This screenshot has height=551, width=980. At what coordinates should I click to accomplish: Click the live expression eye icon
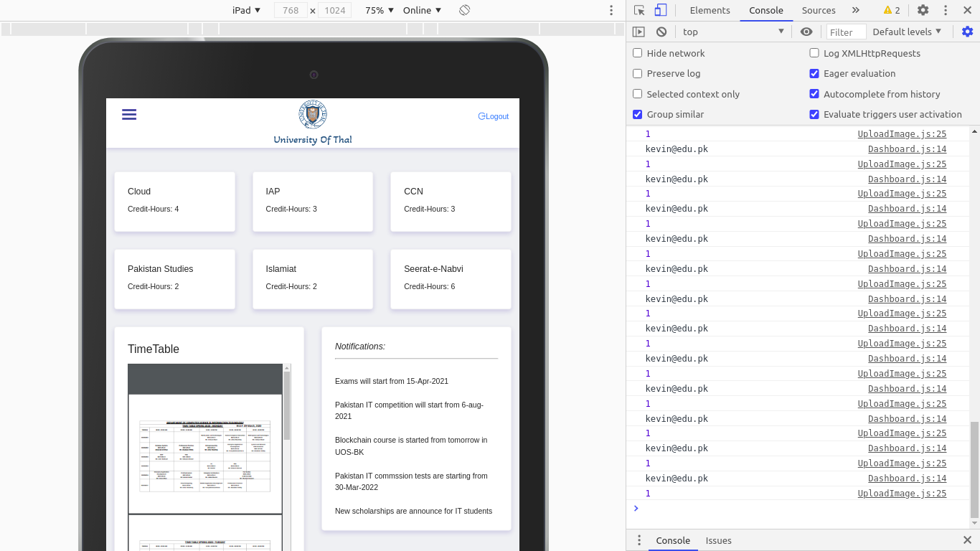tap(806, 32)
